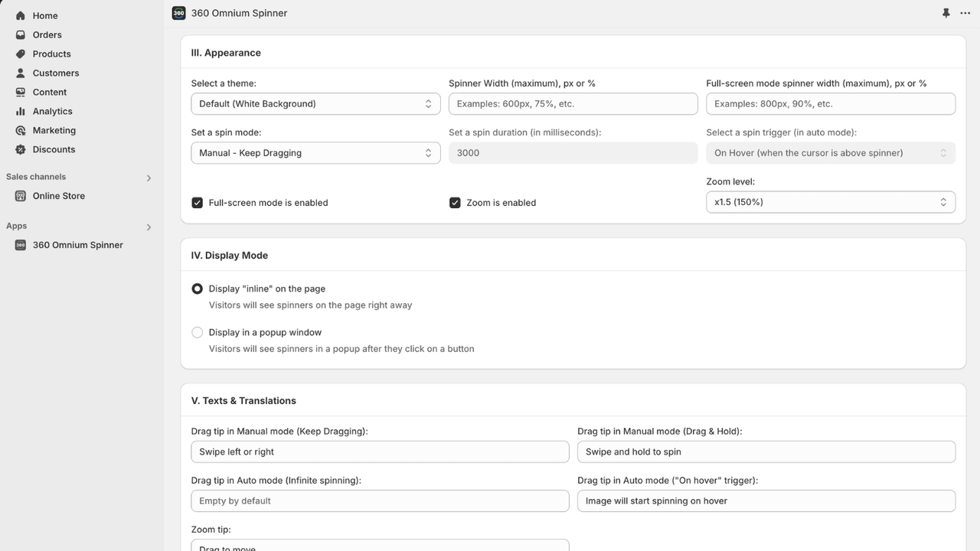Open Discounts page link
Image resolution: width=980 pixels, height=551 pixels.
click(x=54, y=149)
